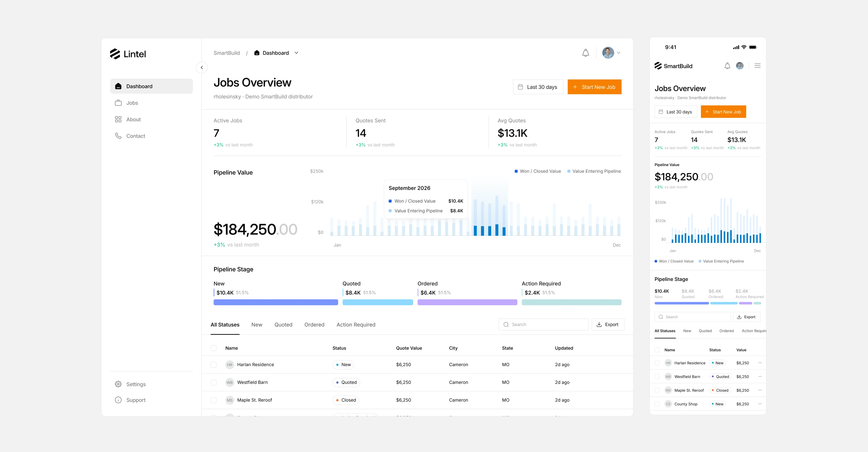Tap the mobile notifications bell
Image resolution: width=868 pixels, height=452 pixels.
point(727,66)
